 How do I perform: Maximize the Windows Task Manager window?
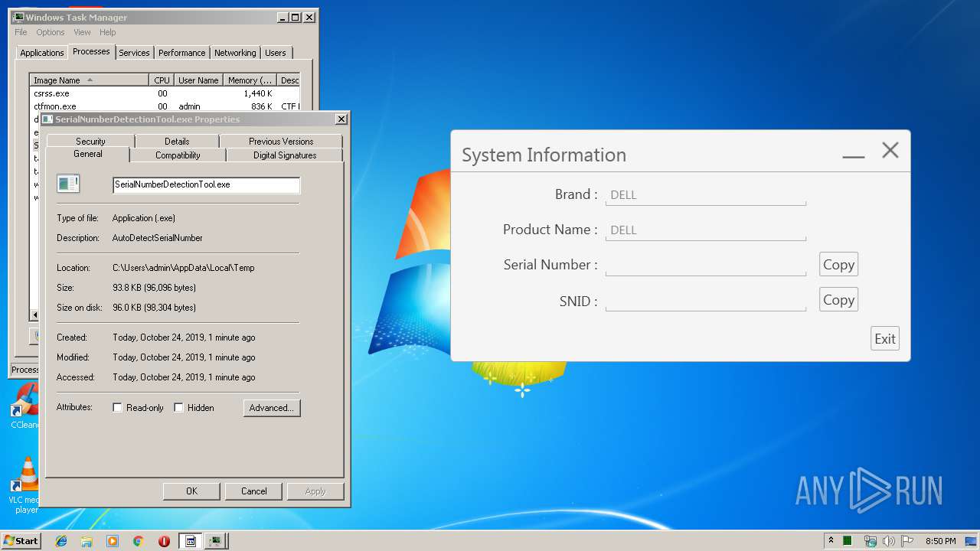point(296,17)
